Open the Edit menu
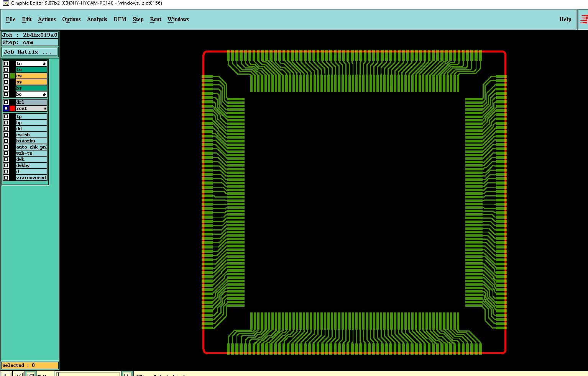Viewport: 588px width, 376px height. click(x=27, y=19)
